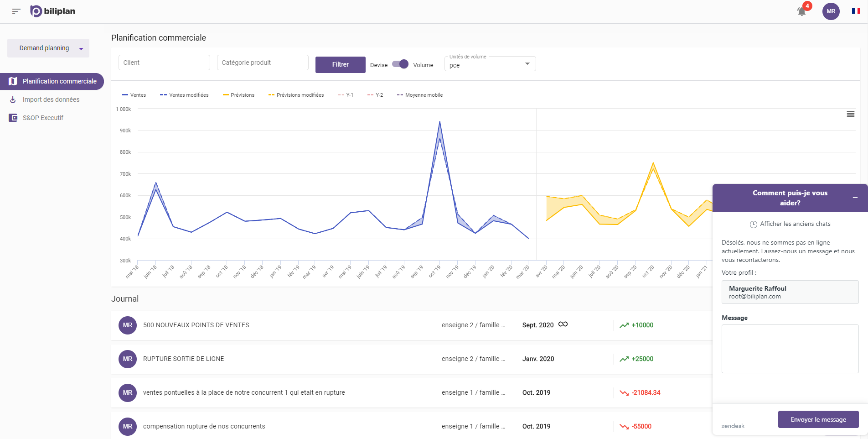Change language via French flag icon

pyautogui.click(x=856, y=11)
